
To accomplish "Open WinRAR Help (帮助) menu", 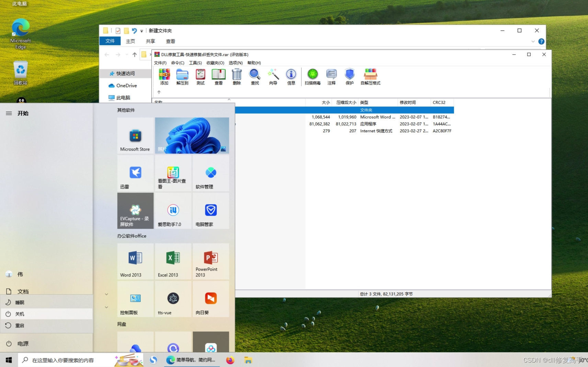I will coord(254,63).
